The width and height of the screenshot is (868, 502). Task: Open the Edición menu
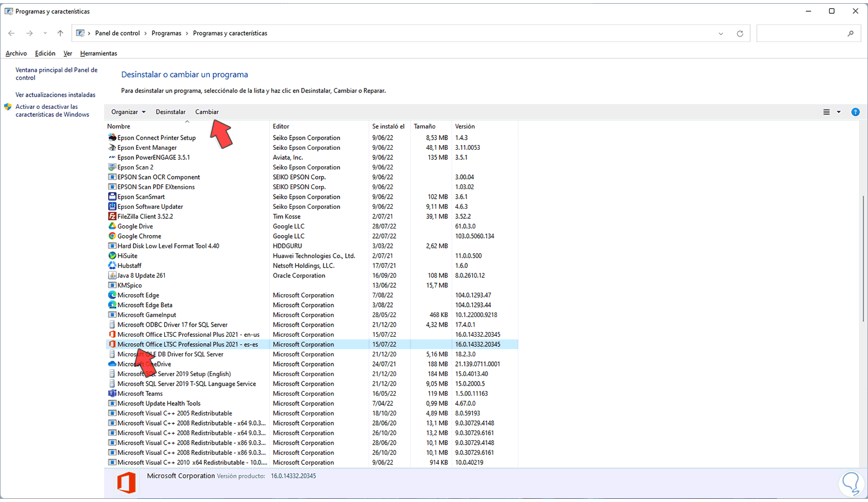pos(45,54)
